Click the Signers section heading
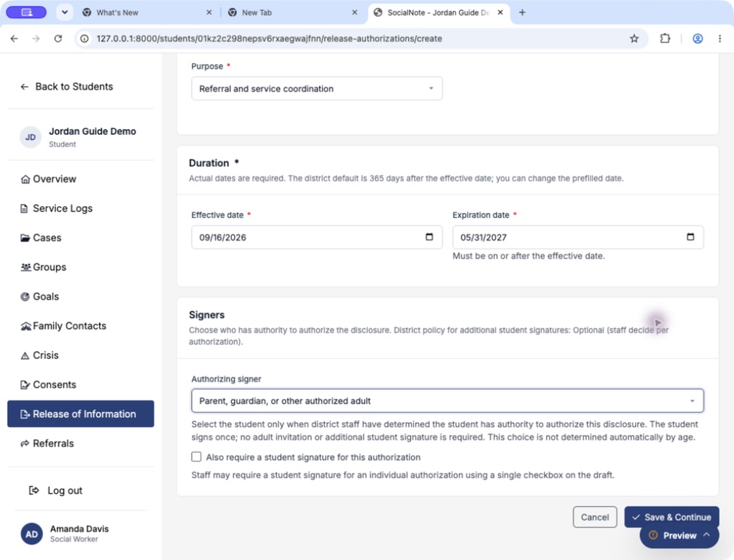The width and height of the screenshot is (734, 560). [x=207, y=315]
